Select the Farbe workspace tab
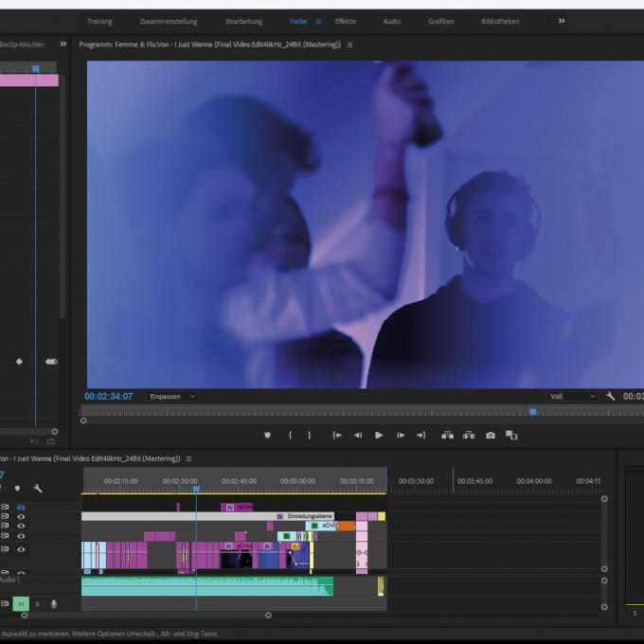Image resolution: width=644 pixels, height=644 pixels. (x=298, y=22)
